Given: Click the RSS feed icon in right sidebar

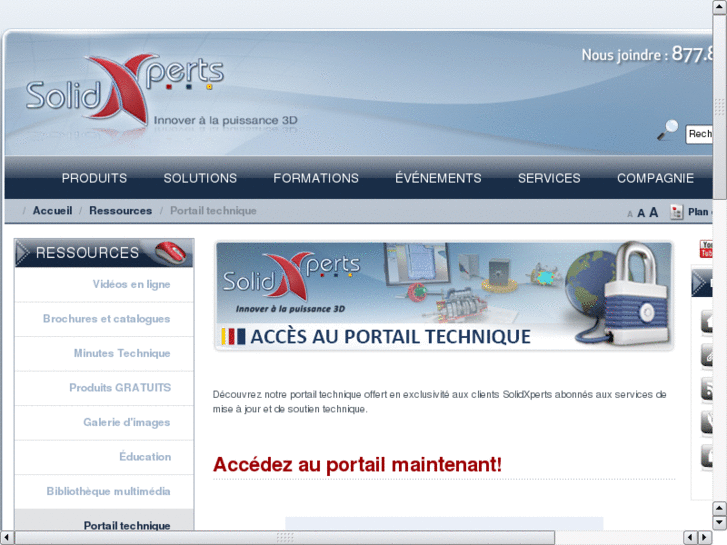Looking at the screenshot, I should pos(706,389).
